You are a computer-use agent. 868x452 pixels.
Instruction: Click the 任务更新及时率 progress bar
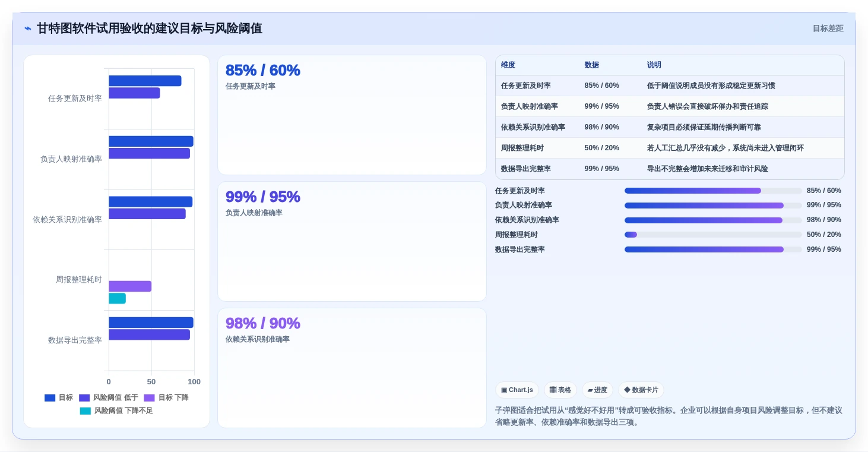(713, 191)
